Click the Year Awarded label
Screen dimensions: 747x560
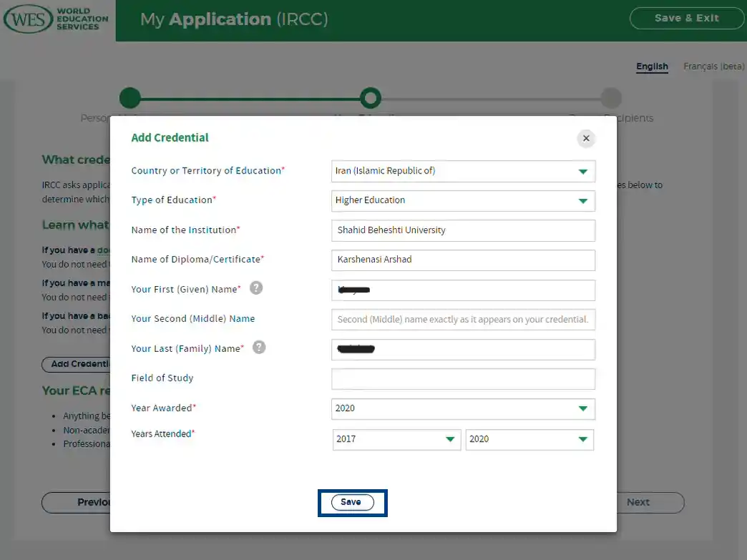pos(163,408)
